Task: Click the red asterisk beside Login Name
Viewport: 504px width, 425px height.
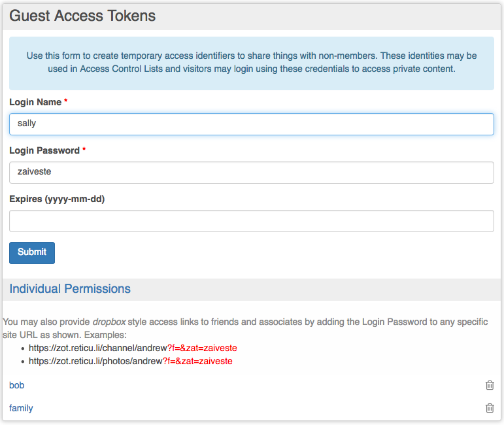Action: coord(66,102)
